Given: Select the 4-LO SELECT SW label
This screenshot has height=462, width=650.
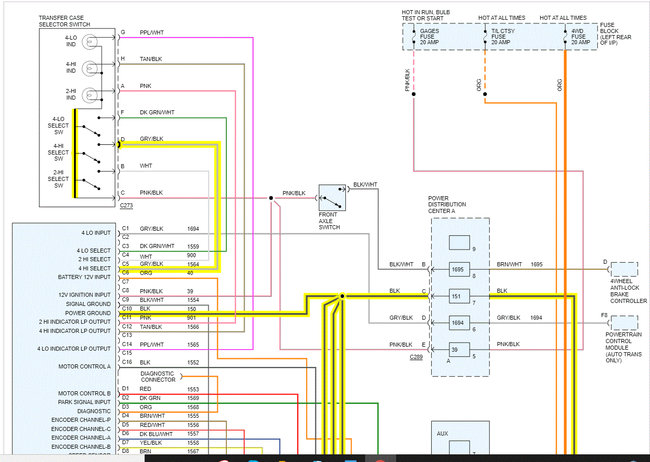Looking at the screenshot, I should click(x=58, y=125).
